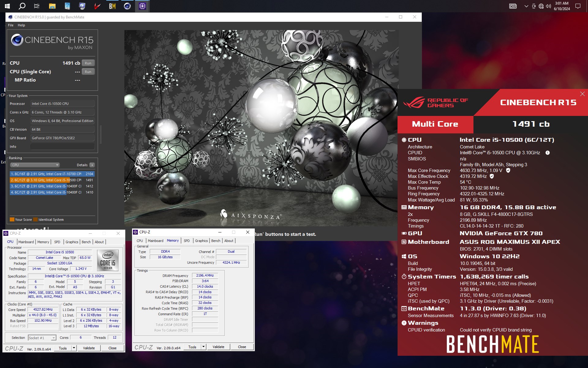
Task: Switch to Memory tab in left CPU-Z
Action: pos(43,242)
